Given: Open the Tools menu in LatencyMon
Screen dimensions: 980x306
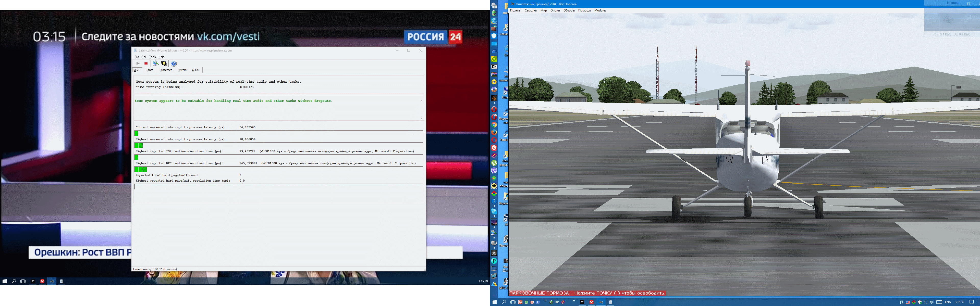Looking at the screenshot, I should tap(152, 57).
